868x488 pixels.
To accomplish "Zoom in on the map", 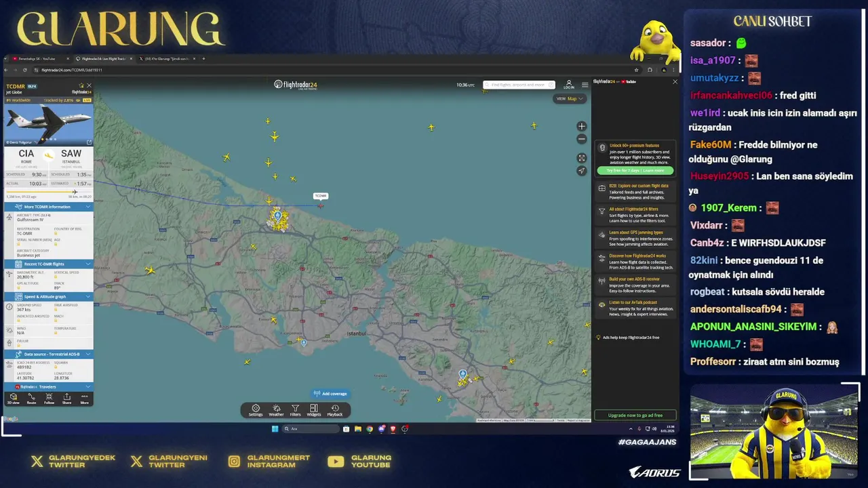I will (x=581, y=126).
